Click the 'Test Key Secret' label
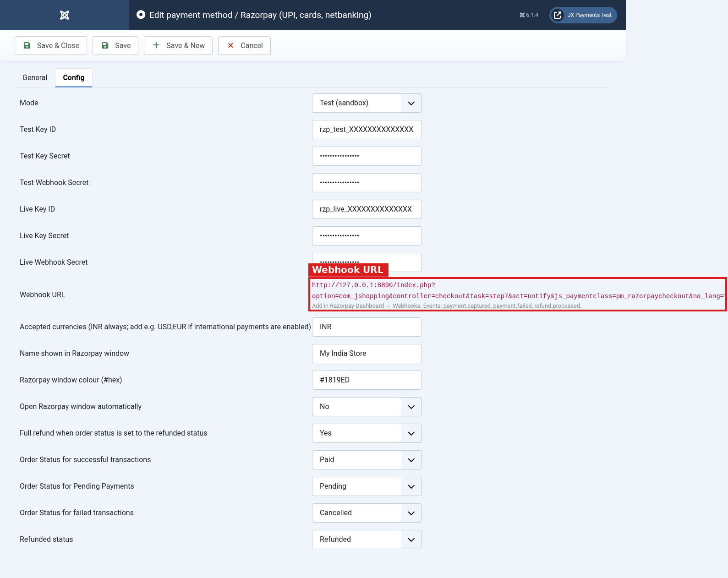The height and width of the screenshot is (578, 728). click(x=45, y=156)
